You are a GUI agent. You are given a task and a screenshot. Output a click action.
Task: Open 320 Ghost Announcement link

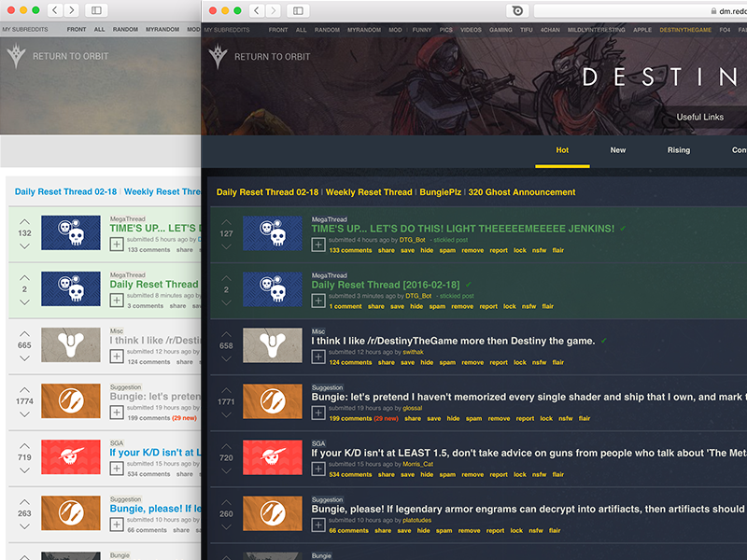[522, 192]
